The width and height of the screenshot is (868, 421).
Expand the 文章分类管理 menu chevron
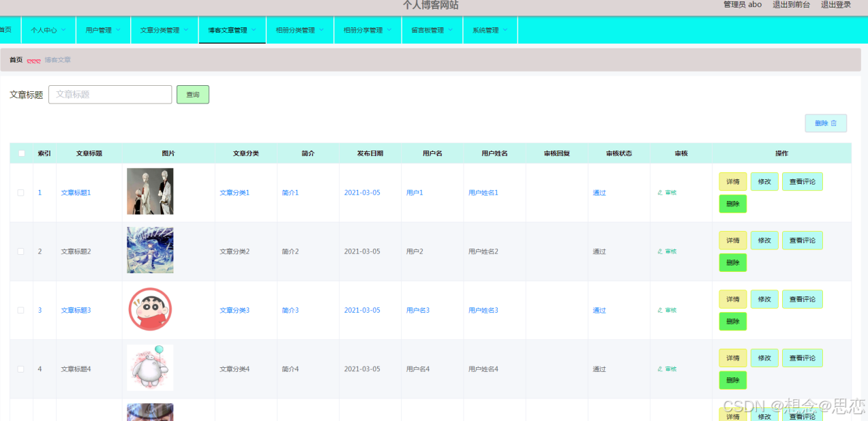pyautogui.click(x=185, y=30)
